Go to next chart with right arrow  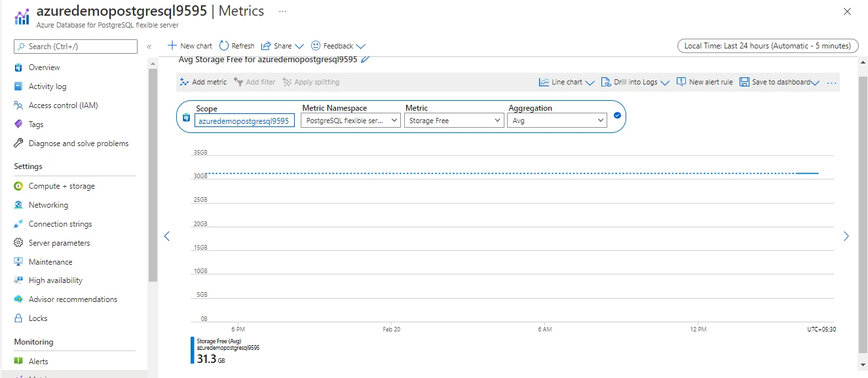point(846,236)
